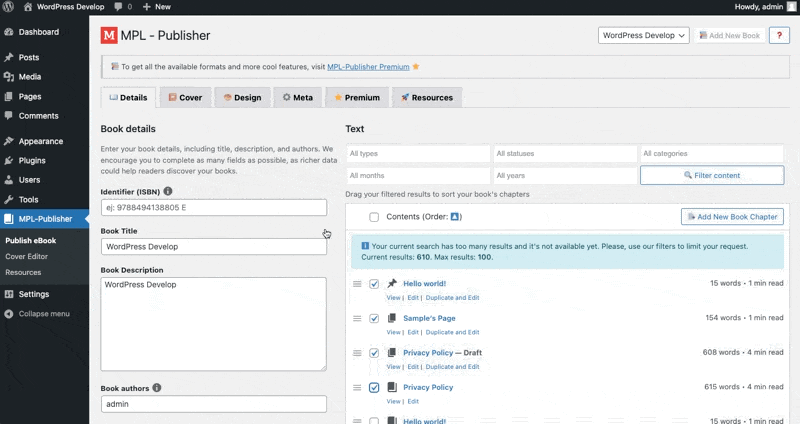Focus the Book Title input field

[x=214, y=246]
